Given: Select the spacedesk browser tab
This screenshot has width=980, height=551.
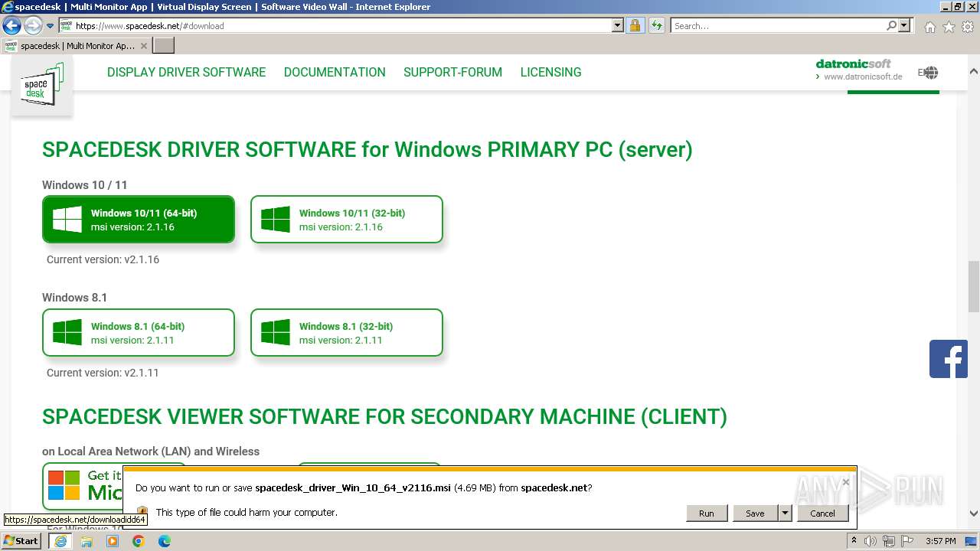Looking at the screenshot, I should [x=75, y=46].
